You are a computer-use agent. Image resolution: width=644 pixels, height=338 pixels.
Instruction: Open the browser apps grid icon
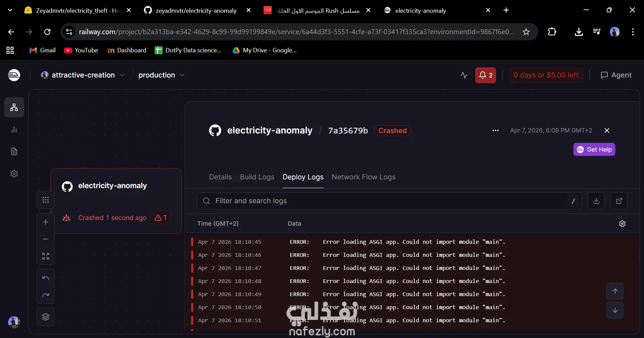pos(10,50)
